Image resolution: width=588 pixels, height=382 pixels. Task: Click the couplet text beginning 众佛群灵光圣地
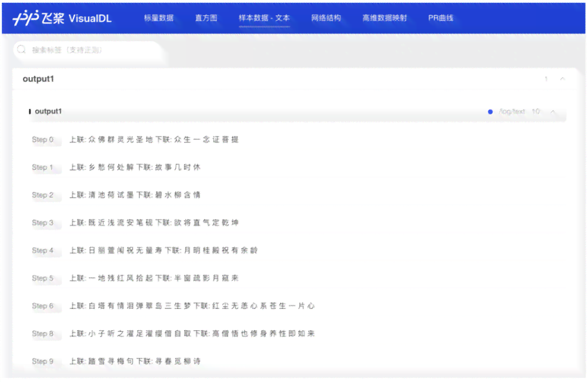coord(154,139)
